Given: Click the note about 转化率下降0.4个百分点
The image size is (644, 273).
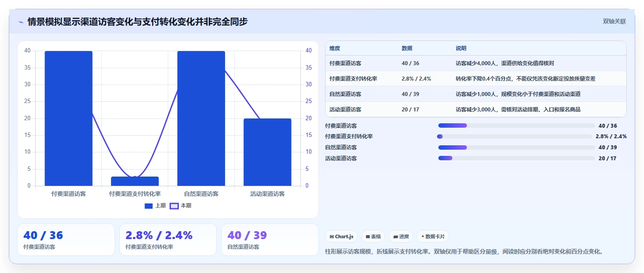Looking at the screenshot, I should tap(526, 79).
